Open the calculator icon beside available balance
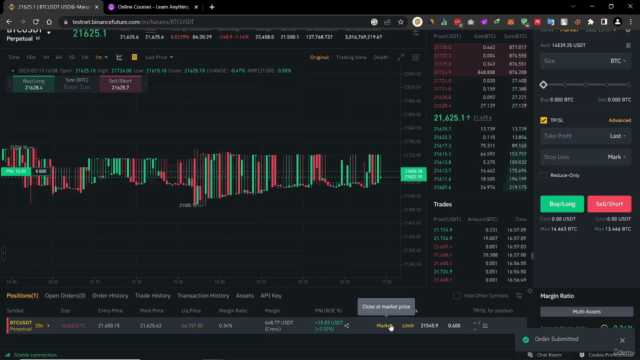 coord(628,45)
